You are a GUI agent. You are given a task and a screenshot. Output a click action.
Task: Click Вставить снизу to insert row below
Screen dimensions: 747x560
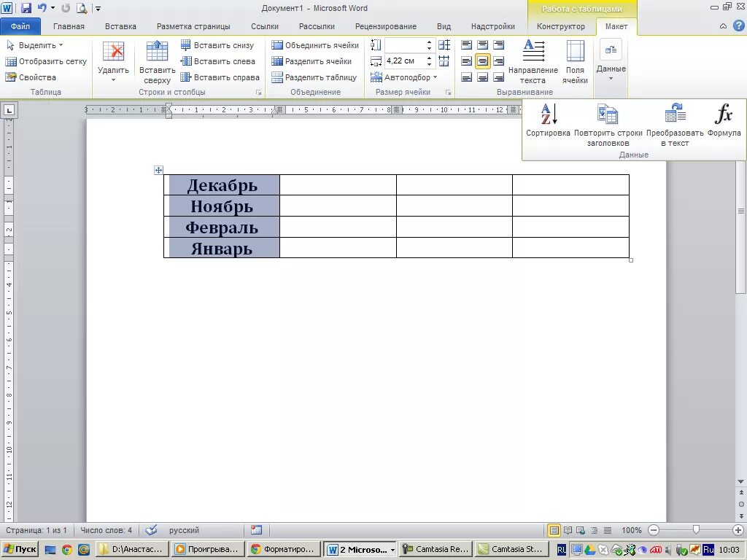coord(217,45)
